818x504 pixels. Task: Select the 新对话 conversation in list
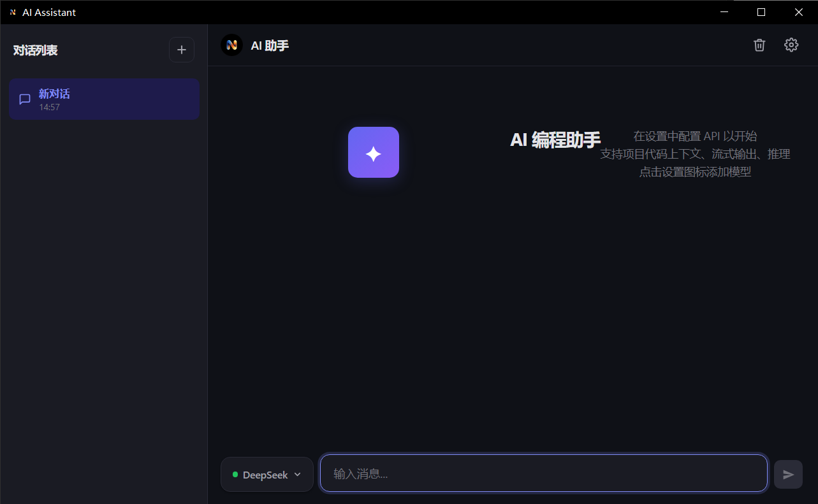[105, 99]
